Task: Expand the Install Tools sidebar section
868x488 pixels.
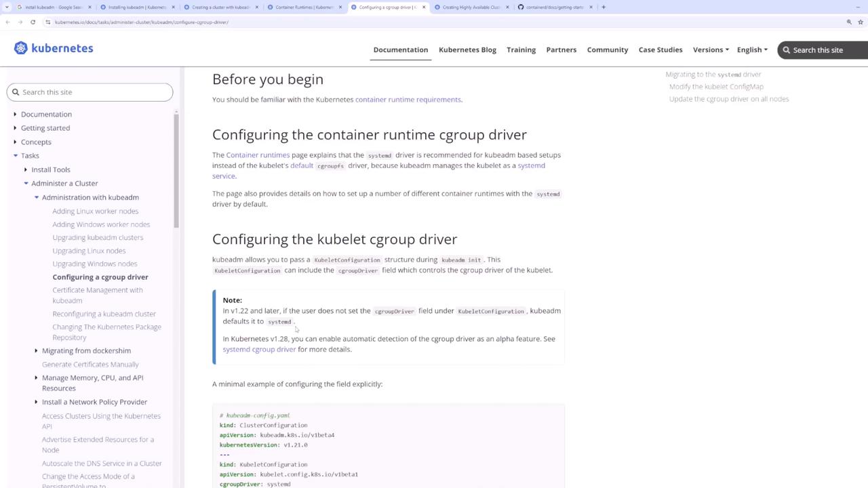Action: (26, 169)
